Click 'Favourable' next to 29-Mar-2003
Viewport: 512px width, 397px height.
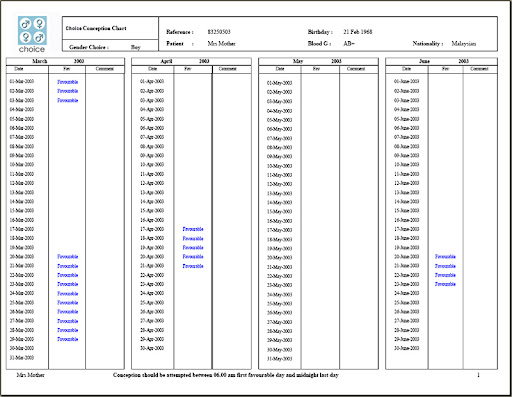(x=68, y=339)
